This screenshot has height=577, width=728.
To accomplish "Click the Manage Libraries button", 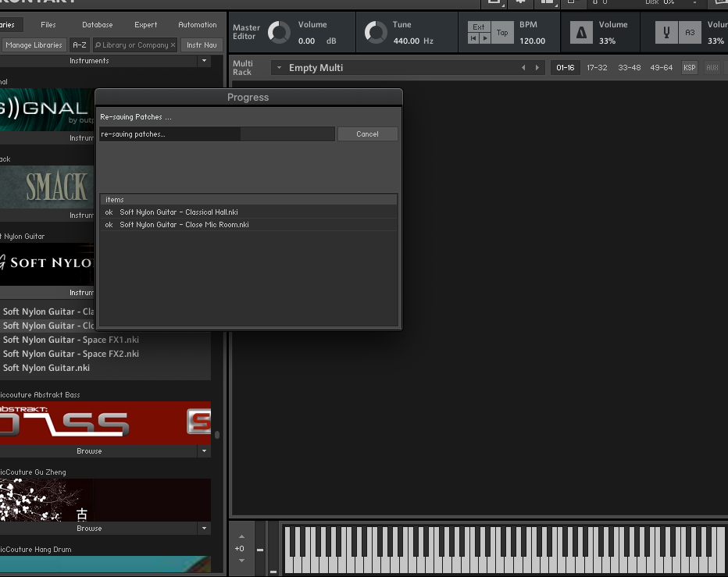I will click(34, 45).
